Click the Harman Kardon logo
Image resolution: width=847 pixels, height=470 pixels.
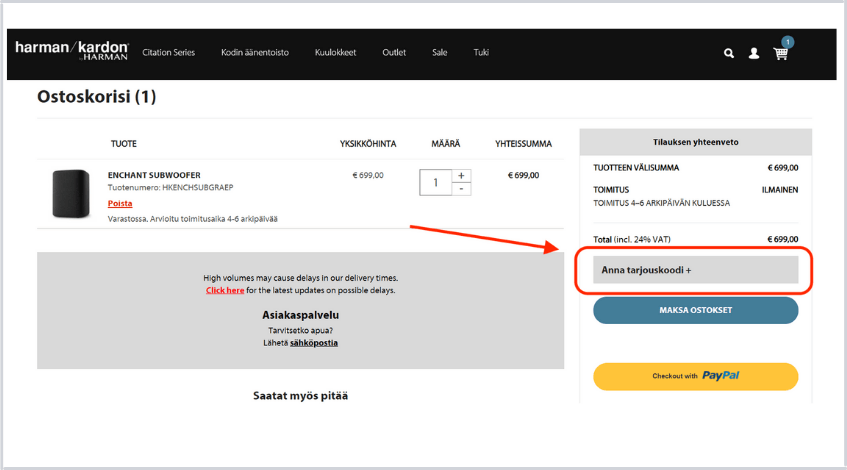coord(72,51)
